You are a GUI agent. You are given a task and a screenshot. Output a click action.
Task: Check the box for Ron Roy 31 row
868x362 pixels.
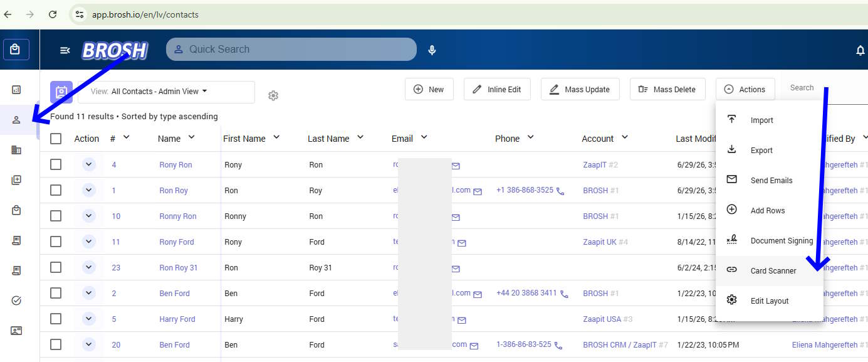click(56, 267)
